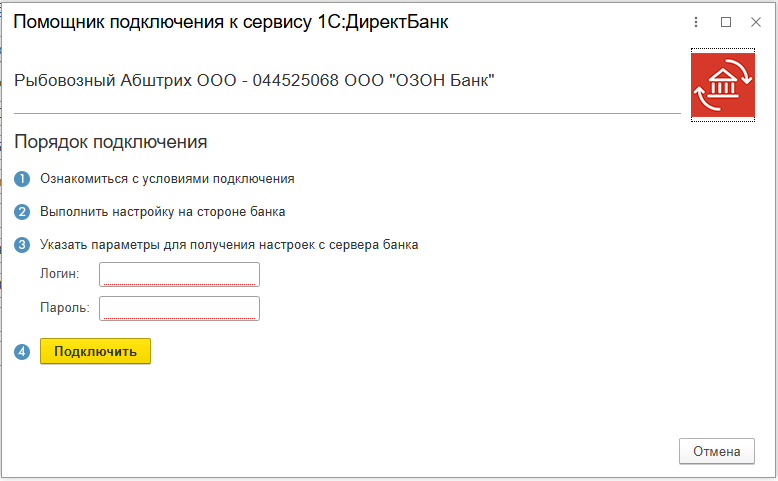778x481 pixels.
Task: Click the "Указать параметры для получения настроек" text
Action: pyautogui.click(x=229, y=244)
